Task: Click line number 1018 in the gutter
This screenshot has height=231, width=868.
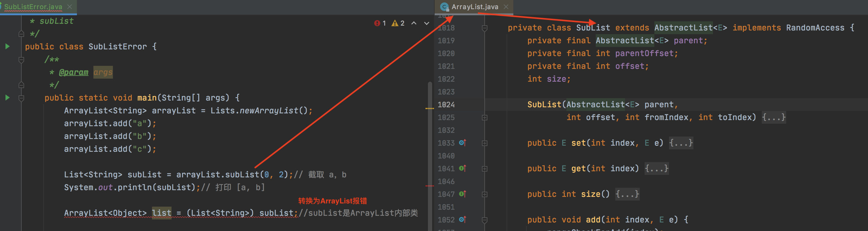Action: [x=446, y=28]
